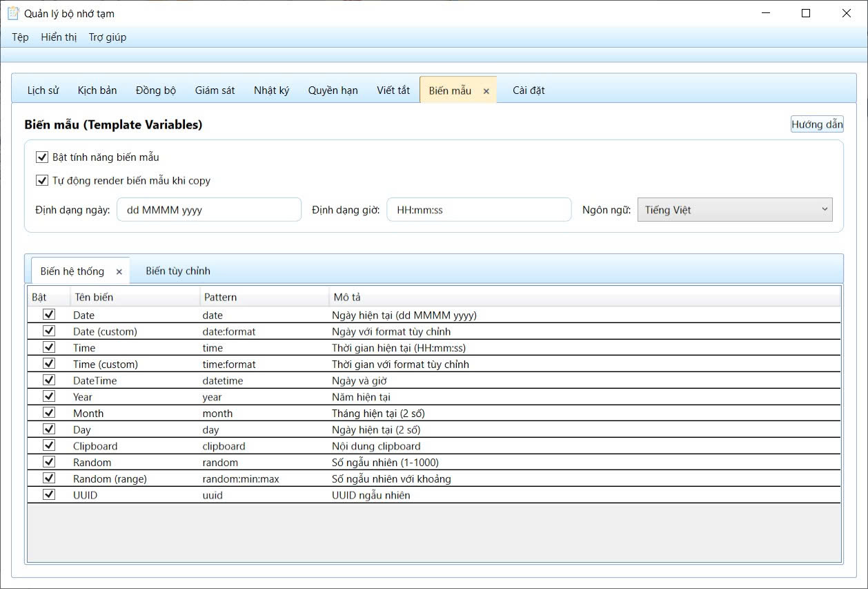The image size is (868, 589).
Task: Open the Ngôn ngữ language dropdown
Action: pos(734,210)
